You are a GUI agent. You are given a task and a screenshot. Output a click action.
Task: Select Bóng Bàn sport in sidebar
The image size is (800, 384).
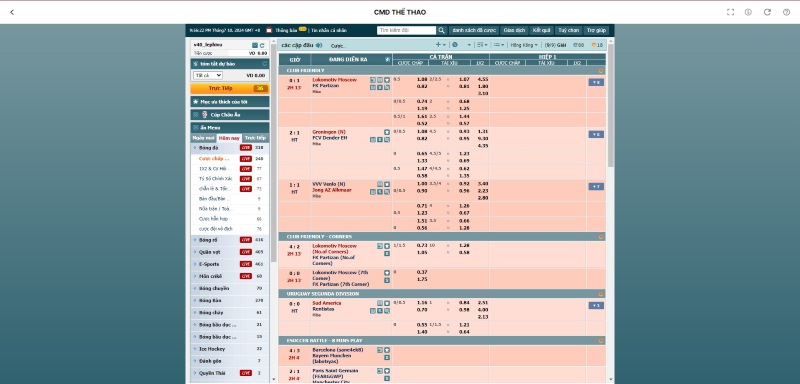tap(230, 301)
